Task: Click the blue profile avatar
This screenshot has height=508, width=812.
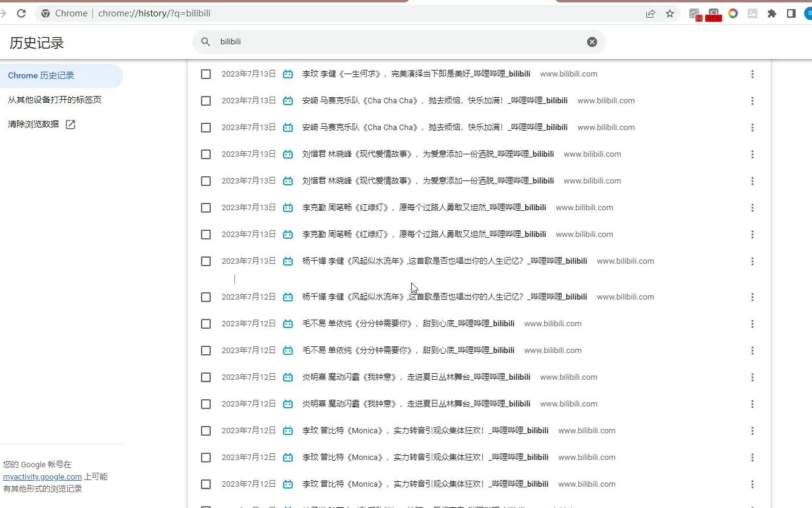Action: [808, 13]
